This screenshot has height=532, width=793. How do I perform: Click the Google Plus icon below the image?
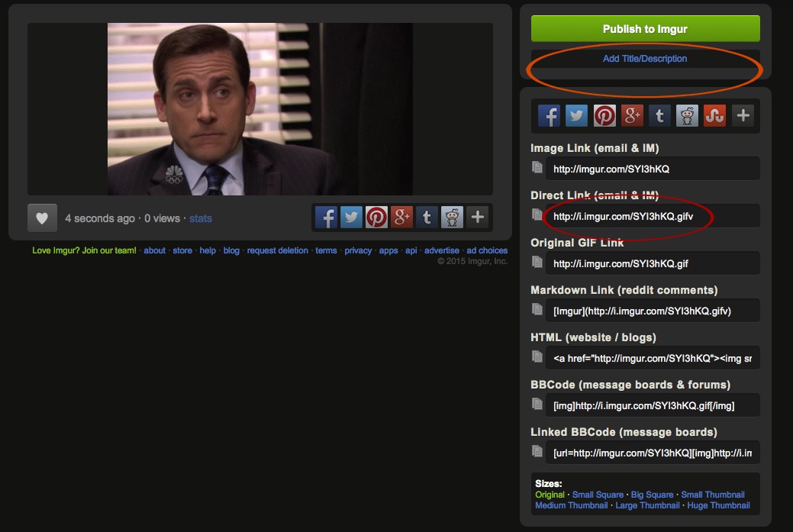tap(401, 218)
